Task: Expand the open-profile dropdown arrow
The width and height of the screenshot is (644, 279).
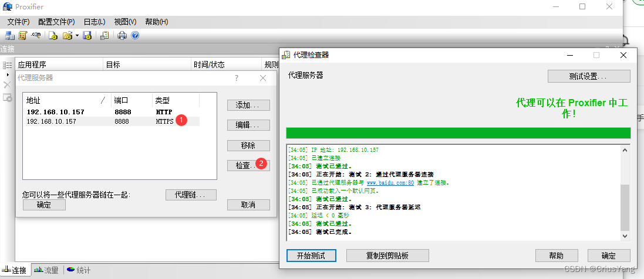Action: coord(77,36)
